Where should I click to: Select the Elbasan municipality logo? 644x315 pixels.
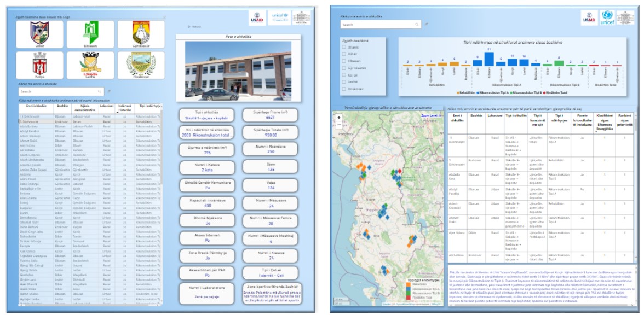[90, 34]
